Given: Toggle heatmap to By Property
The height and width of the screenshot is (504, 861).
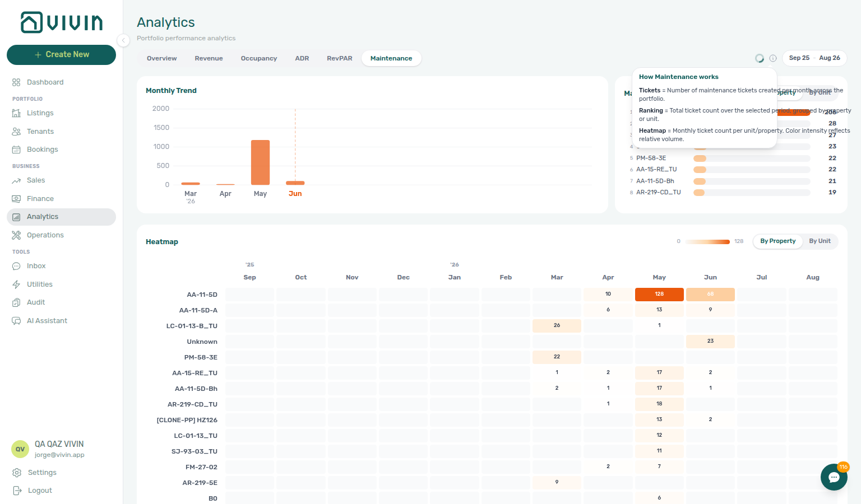Looking at the screenshot, I should [x=778, y=241].
